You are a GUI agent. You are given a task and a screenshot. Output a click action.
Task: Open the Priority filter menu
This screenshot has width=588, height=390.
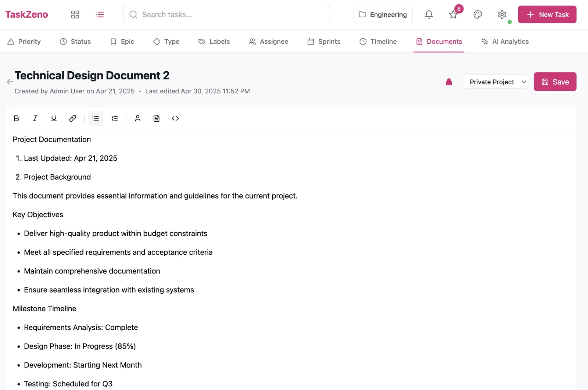[x=24, y=42]
